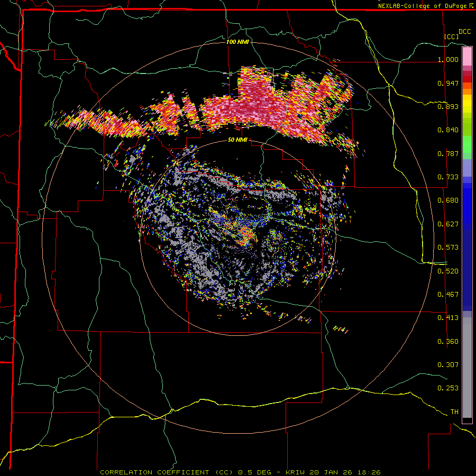Click the 100 NMI range ring label
The width and height of the screenshot is (476, 476).
pos(237,42)
